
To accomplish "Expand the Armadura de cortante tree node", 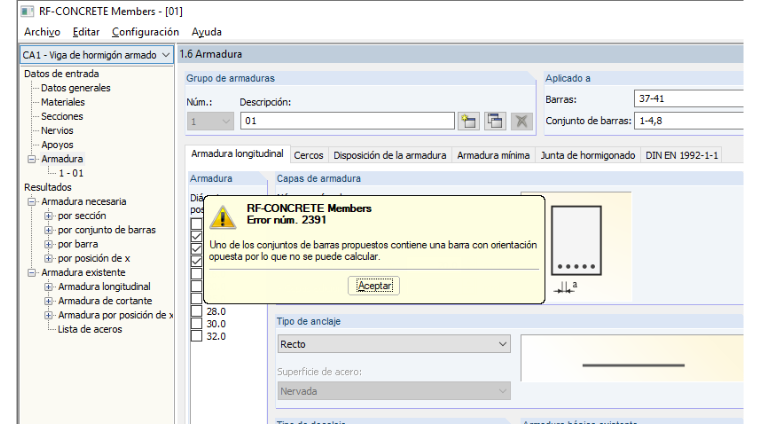I will [48, 301].
